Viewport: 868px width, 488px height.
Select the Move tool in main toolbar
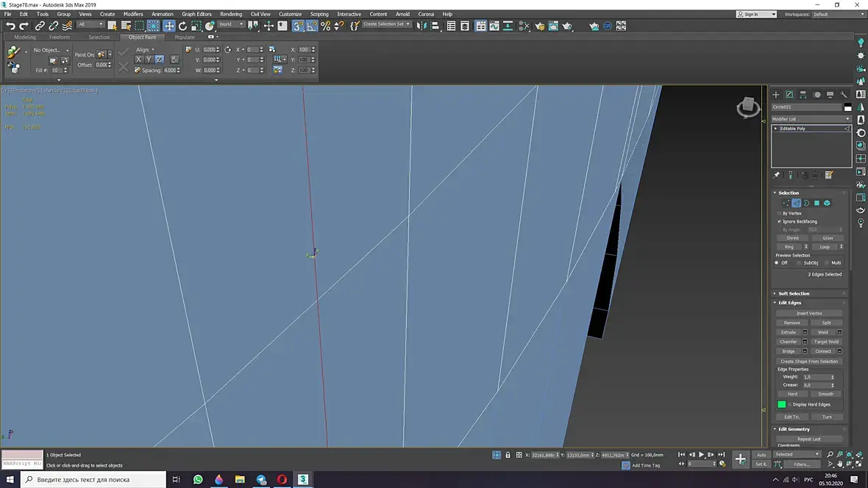pyautogui.click(x=169, y=26)
